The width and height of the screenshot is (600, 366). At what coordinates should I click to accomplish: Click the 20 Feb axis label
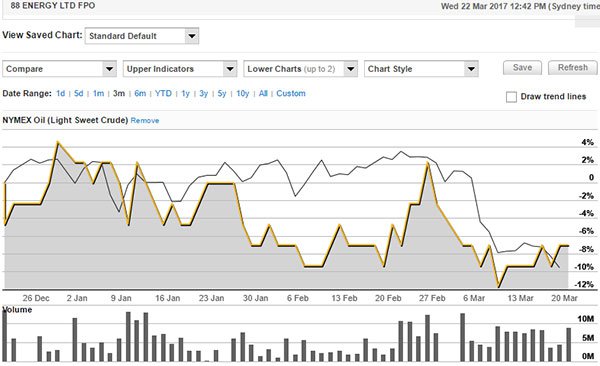click(x=388, y=298)
